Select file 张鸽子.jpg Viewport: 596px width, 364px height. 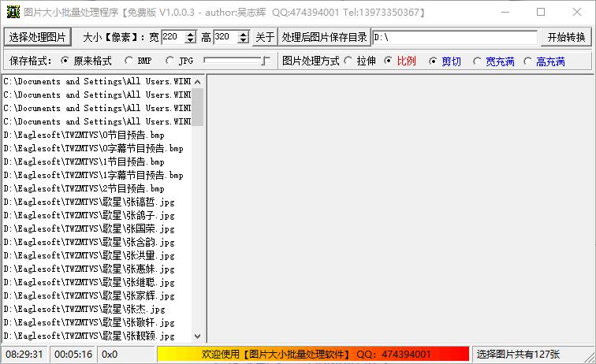click(x=97, y=215)
